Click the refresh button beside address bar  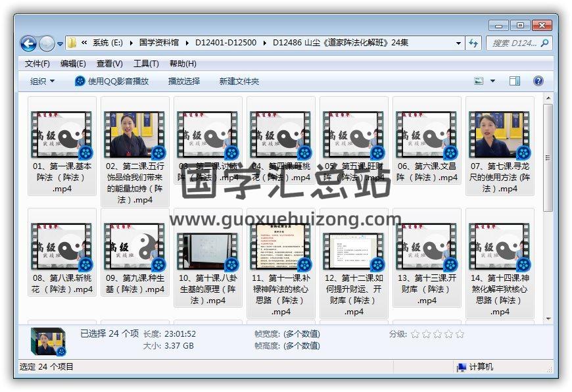point(473,43)
